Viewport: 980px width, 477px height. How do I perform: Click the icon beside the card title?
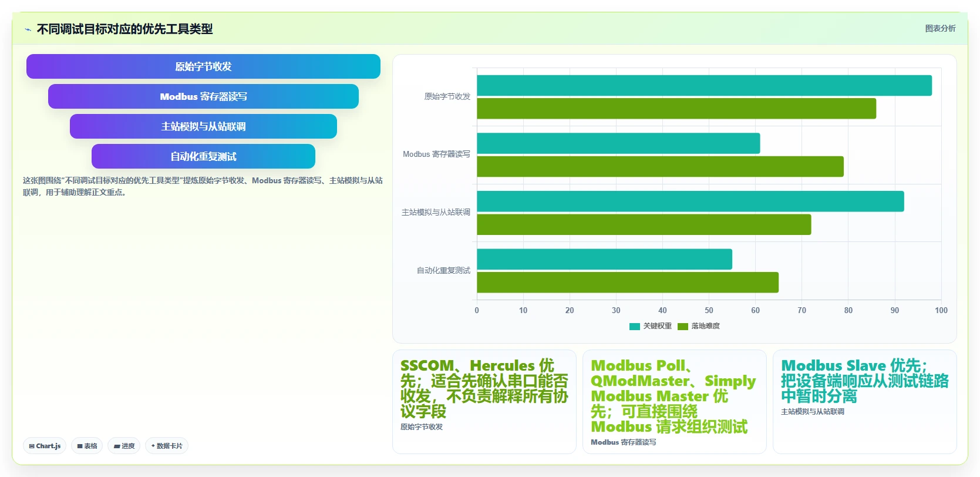click(28, 29)
